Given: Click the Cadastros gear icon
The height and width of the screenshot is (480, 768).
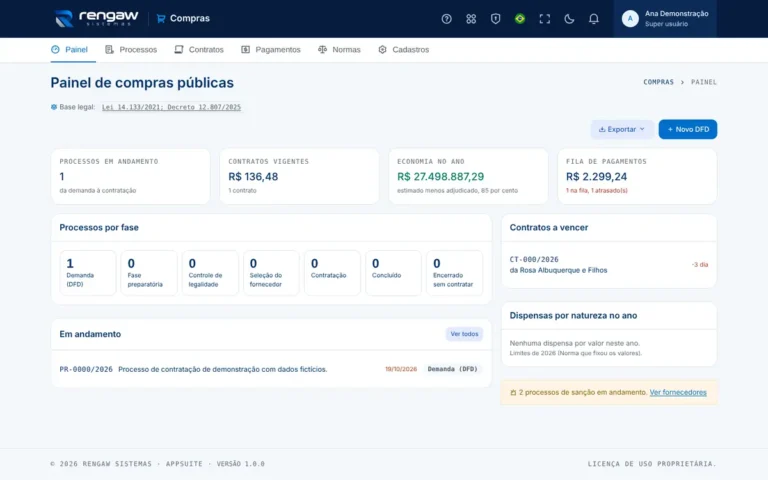Looking at the screenshot, I should point(383,49).
